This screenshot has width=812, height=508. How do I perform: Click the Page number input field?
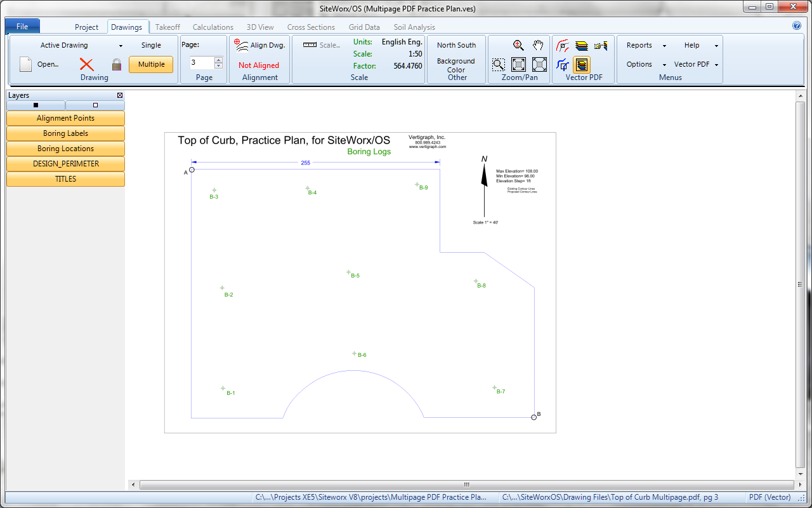tap(202, 63)
